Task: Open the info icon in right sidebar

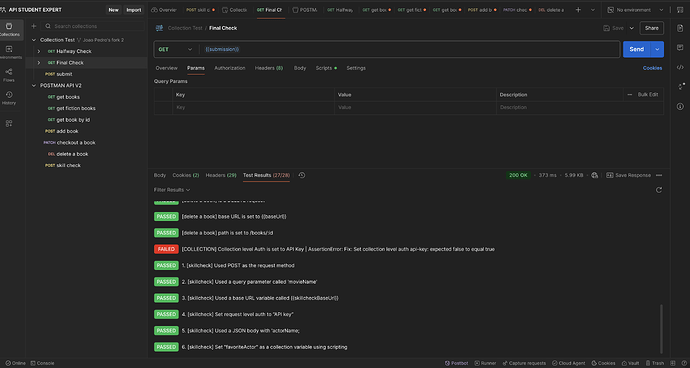Action: pyautogui.click(x=680, y=106)
